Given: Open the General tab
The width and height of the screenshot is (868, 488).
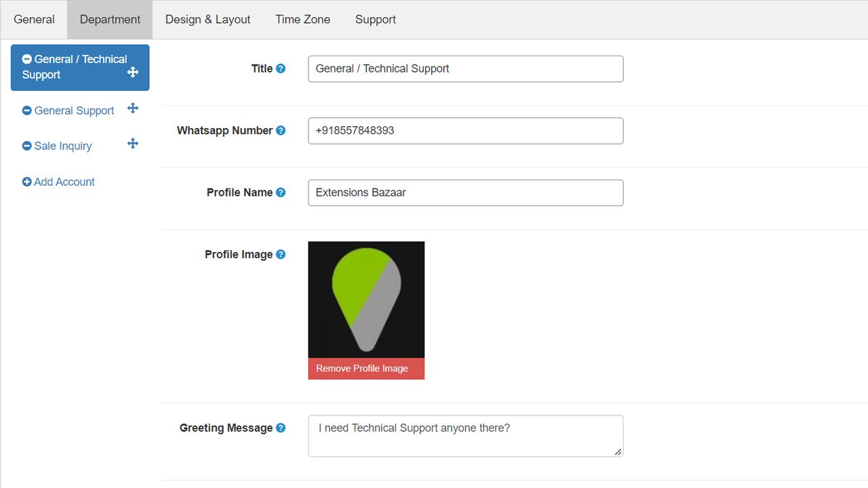Looking at the screenshot, I should (x=34, y=20).
